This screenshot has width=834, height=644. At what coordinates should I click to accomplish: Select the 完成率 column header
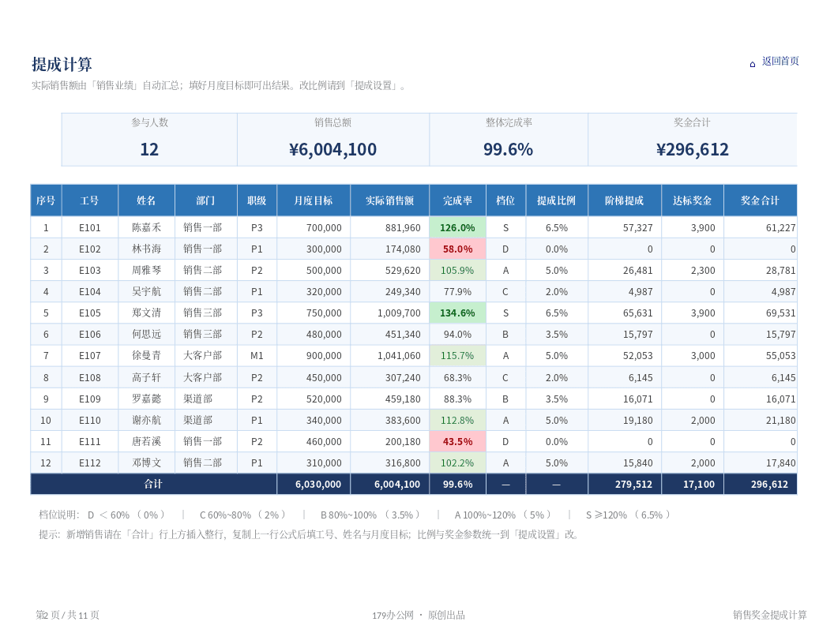click(x=457, y=200)
